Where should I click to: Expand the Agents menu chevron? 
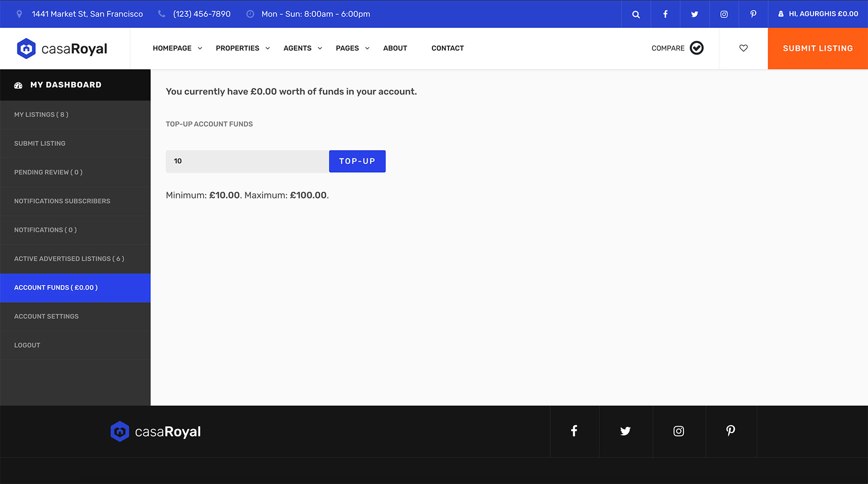[320, 48]
